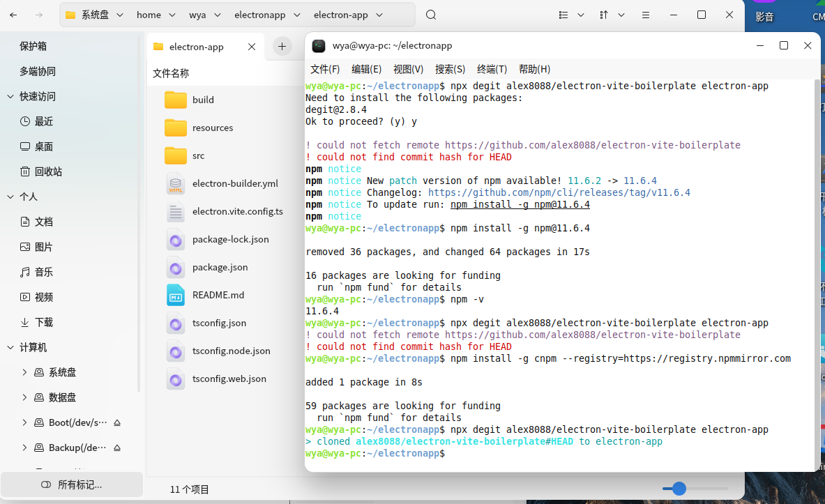The image size is (825, 504).
Task: Open the sort order icon
Action: [x=604, y=15]
